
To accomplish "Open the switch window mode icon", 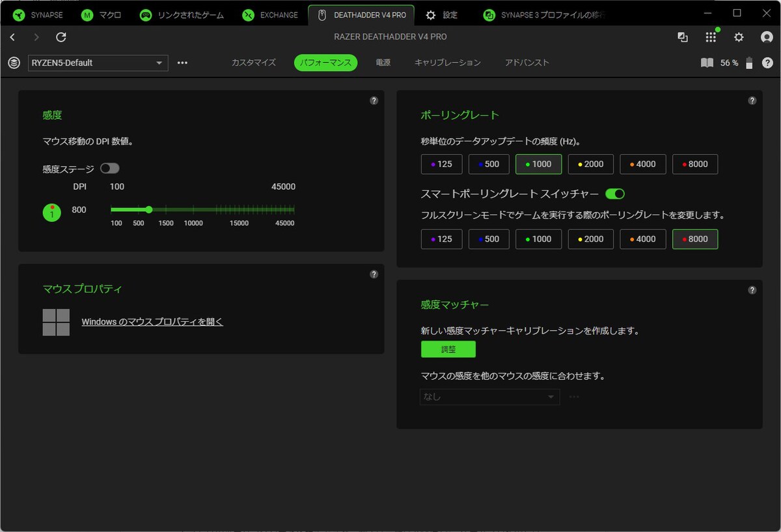I will pos(683,37).
